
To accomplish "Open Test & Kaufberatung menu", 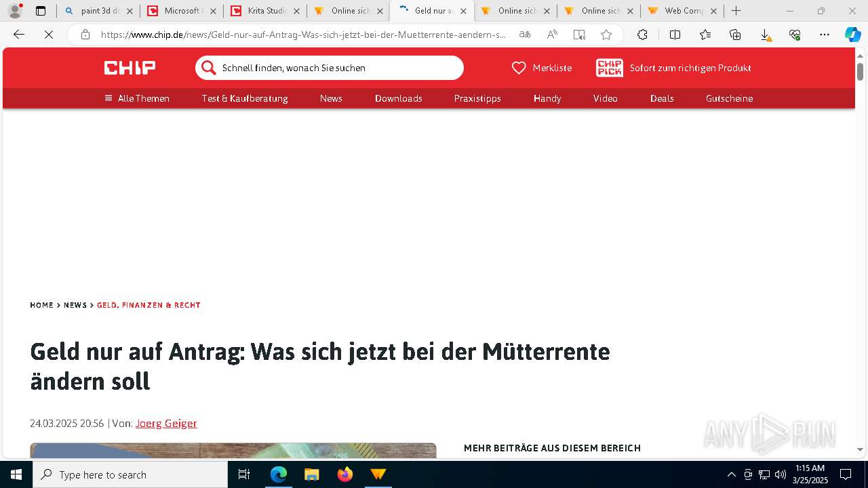I will tap(245, 98).
